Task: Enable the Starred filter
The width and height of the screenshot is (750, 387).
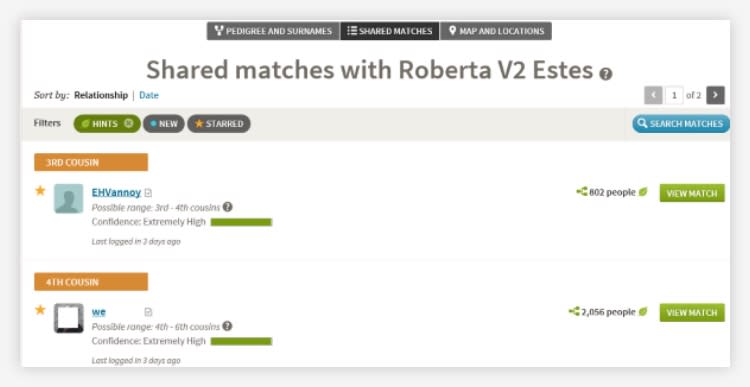Action: [x=219, y=123]
